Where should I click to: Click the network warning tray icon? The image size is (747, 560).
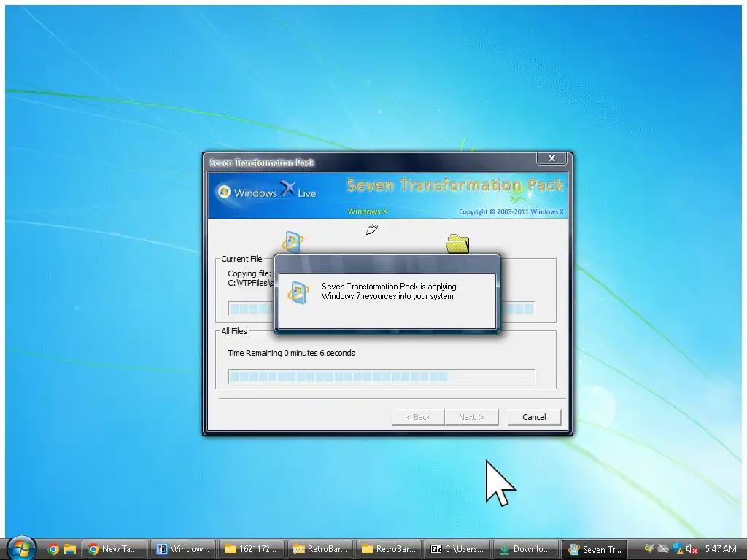(678, 549)
